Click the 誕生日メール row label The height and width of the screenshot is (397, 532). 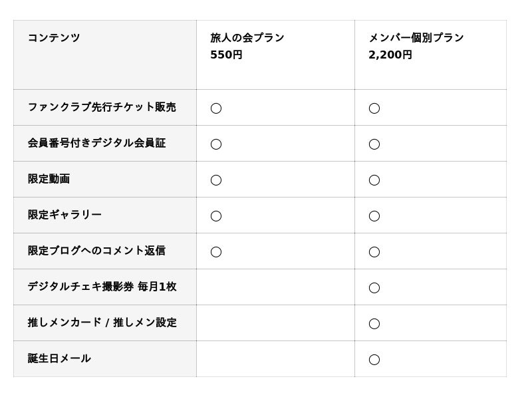(x=59, y=358)
